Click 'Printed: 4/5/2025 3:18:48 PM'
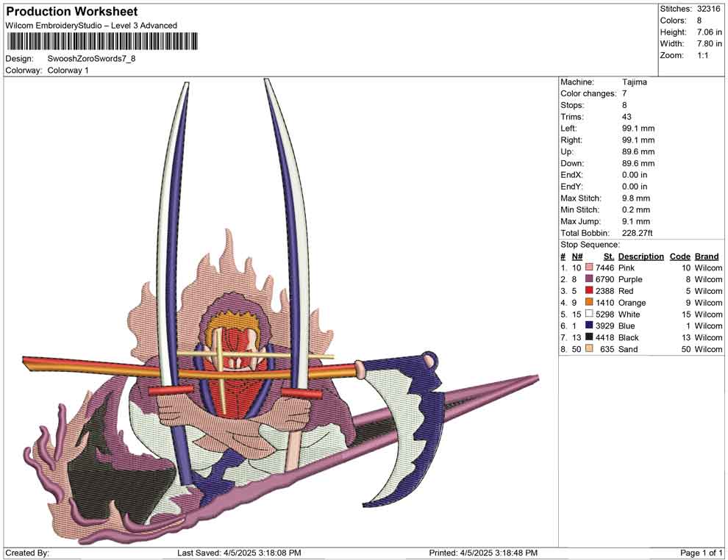Viewport: 728px width, 560px height. (483, 553)
